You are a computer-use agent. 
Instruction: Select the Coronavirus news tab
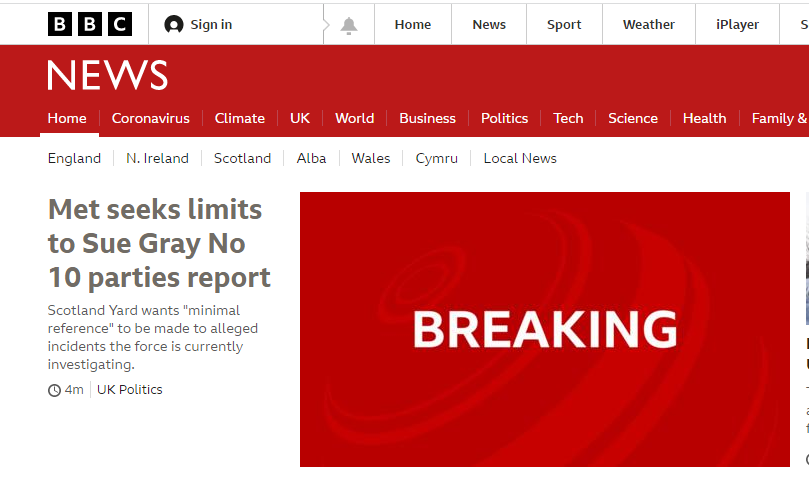150,118
